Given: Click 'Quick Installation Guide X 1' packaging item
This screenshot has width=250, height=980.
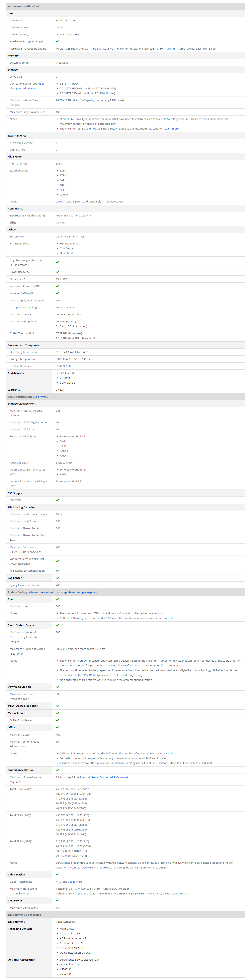Looking at the screenshot, I should click(x=76, y=953).
